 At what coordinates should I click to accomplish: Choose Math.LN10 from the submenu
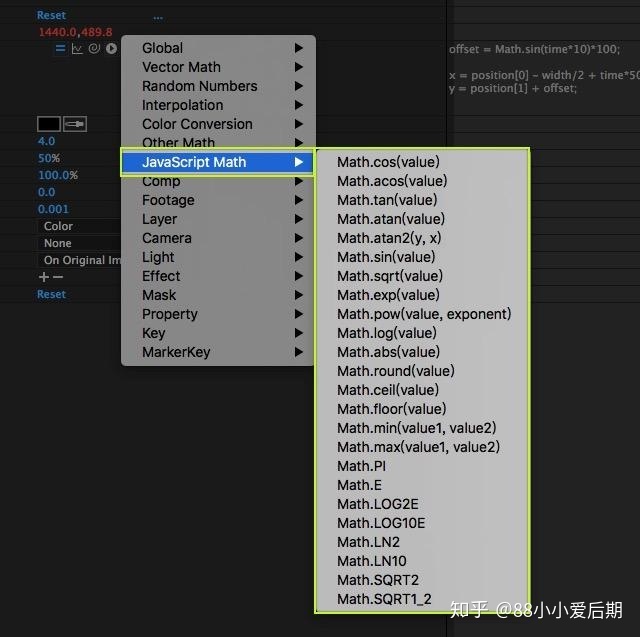pyautogui.click(x=422, y=561)
